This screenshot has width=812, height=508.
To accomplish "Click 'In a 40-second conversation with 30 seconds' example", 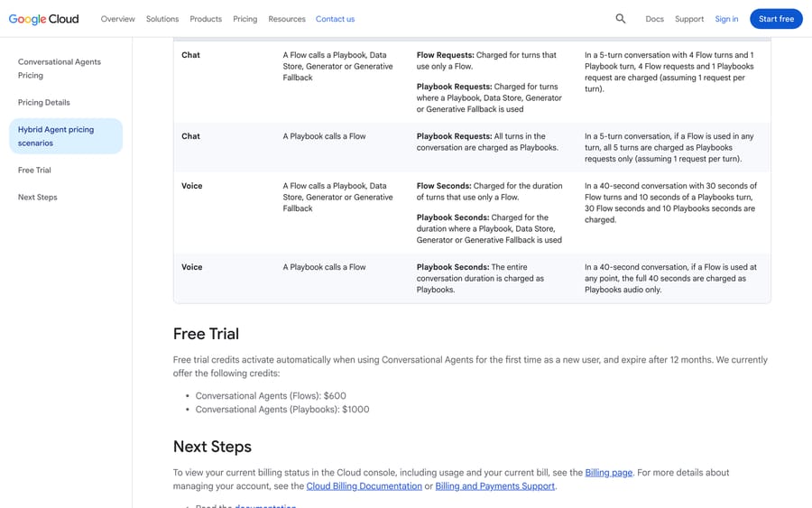I will [x=670, y=202].
